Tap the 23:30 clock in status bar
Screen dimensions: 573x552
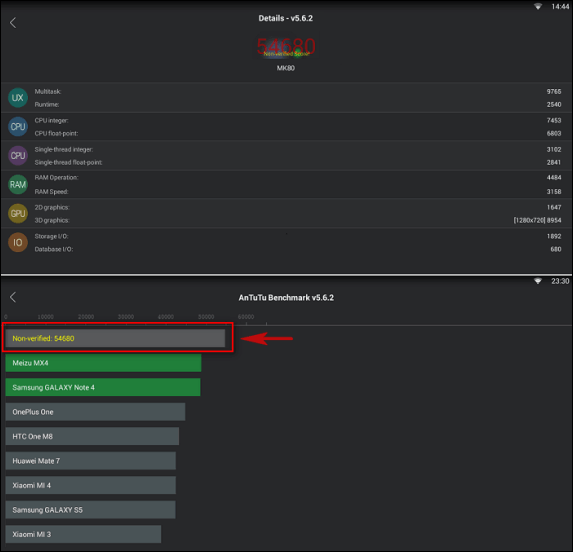click(560, 281)
